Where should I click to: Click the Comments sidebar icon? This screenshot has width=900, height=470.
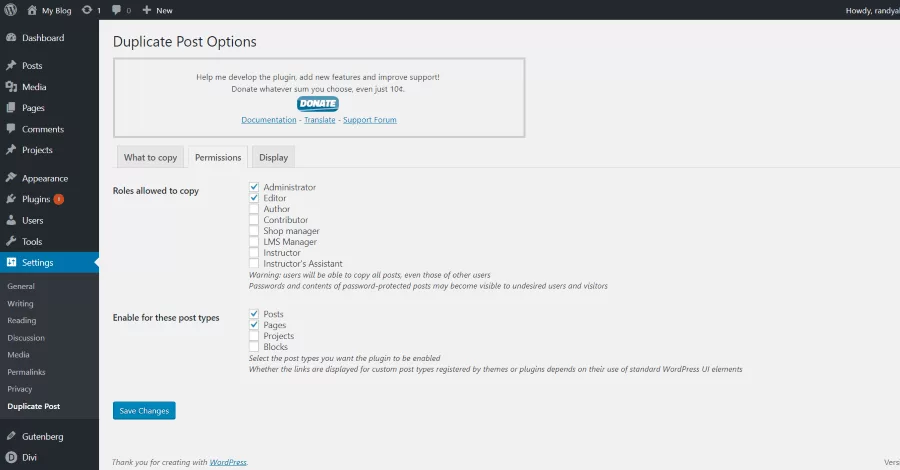[11, 129]
